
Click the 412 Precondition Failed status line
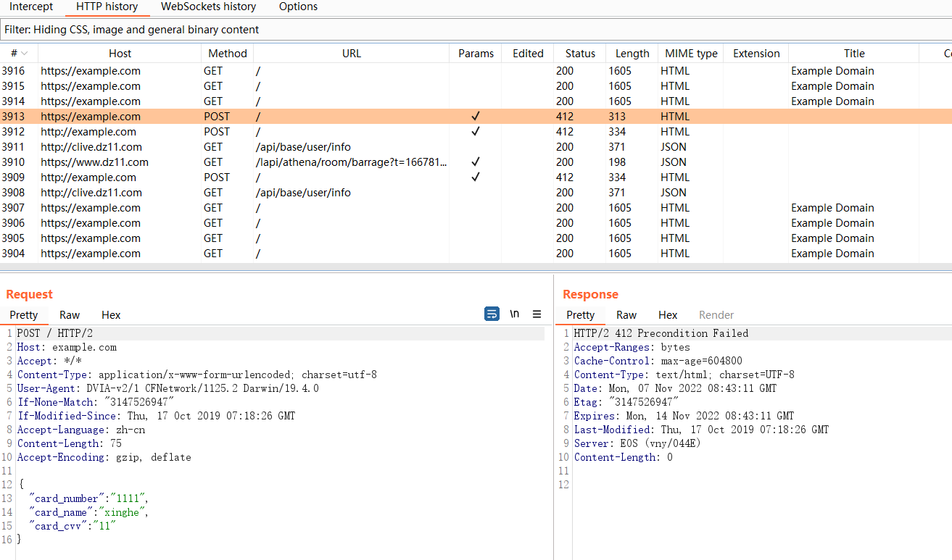point(661,333)
